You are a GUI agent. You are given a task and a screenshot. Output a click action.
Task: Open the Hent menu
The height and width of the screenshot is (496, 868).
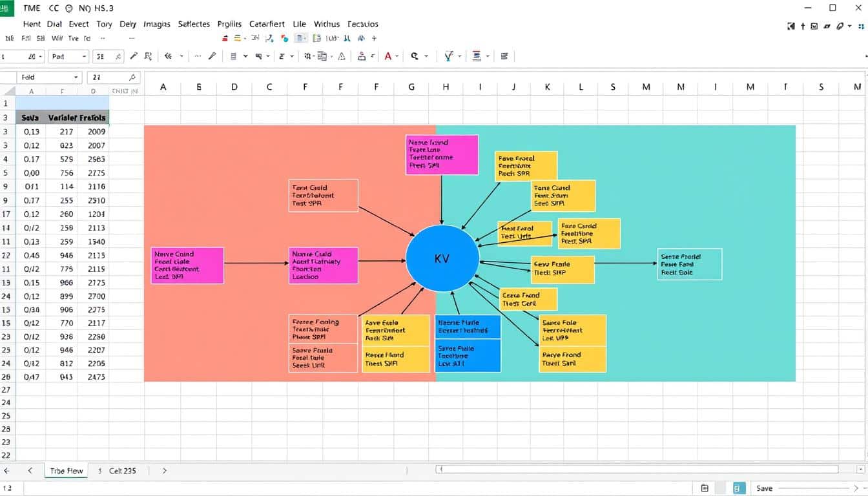click(x=32, y=24)
